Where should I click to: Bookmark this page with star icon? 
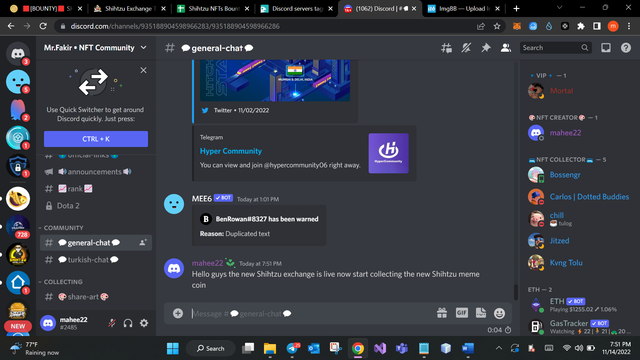tap(497, 26)
